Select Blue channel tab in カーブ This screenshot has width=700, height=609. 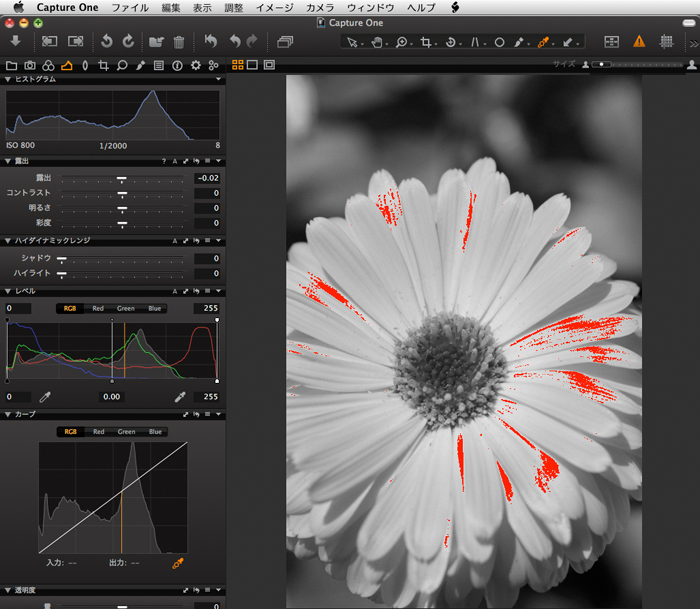point(155,432)
